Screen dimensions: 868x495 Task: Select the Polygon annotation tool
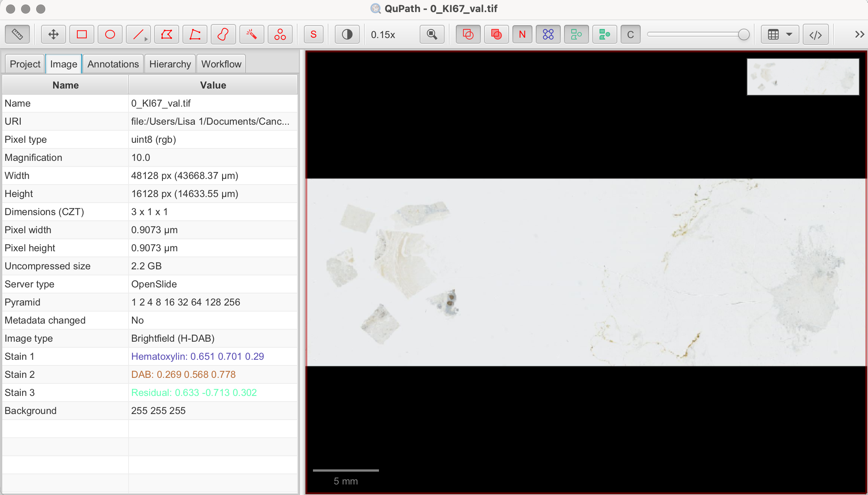[166, 35]
